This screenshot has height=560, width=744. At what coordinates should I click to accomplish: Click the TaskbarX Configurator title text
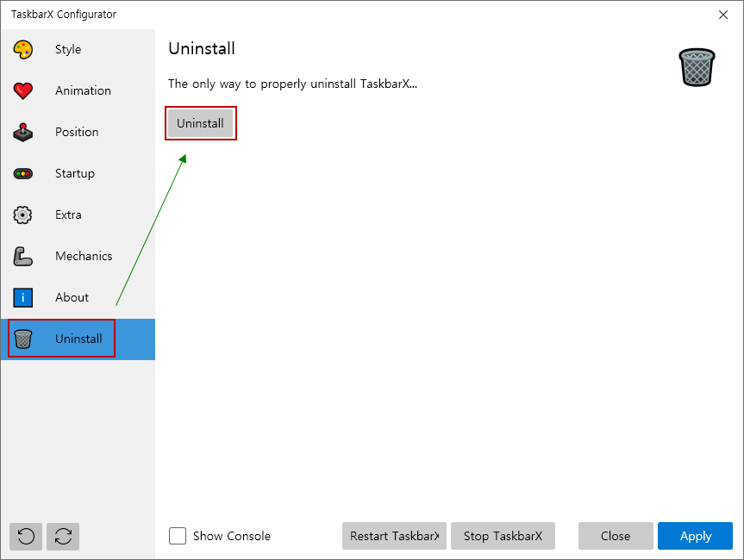coord(64,15)
